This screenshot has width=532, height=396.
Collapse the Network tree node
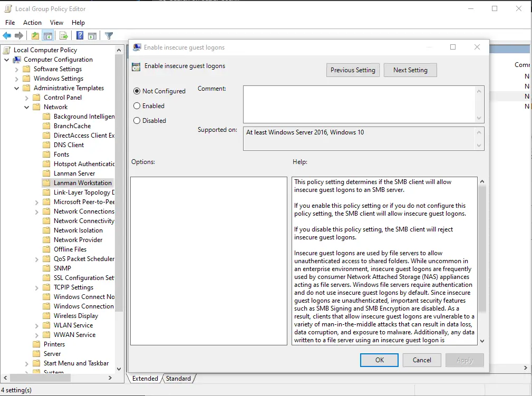tap(26, 107)
